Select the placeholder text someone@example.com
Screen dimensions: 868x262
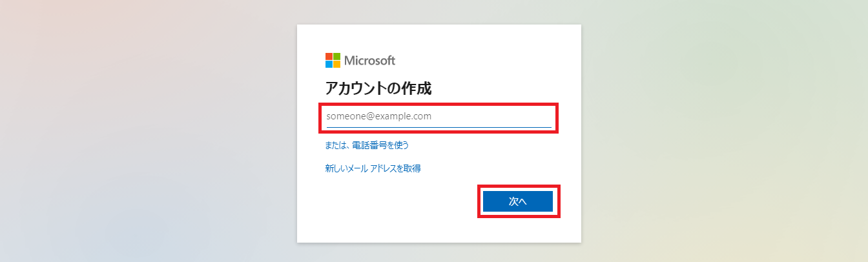(379, 117)
